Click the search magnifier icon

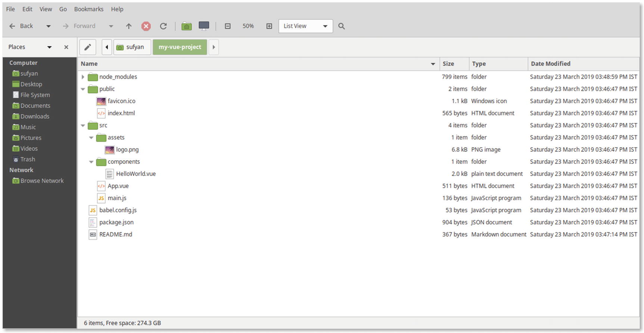click(341, 26)
